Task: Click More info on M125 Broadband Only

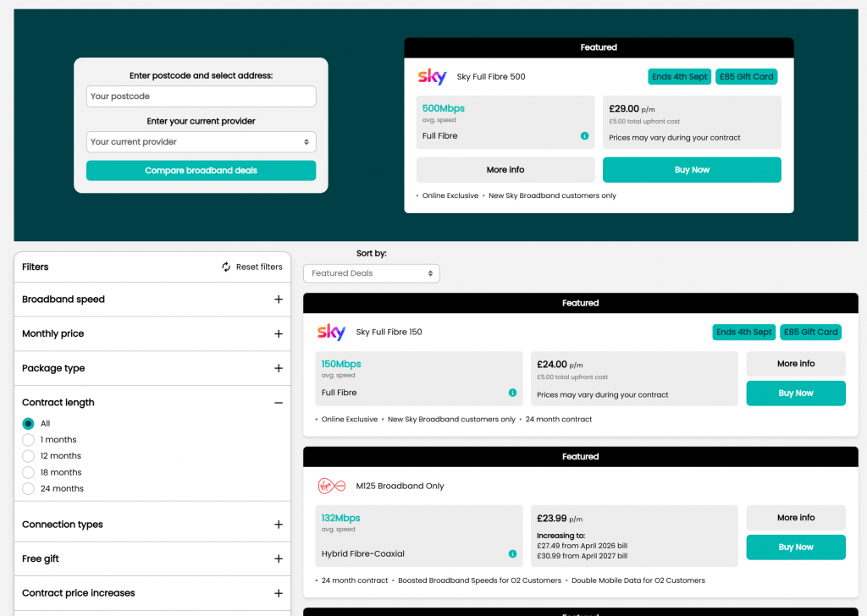Action: (x=795, y=518)
